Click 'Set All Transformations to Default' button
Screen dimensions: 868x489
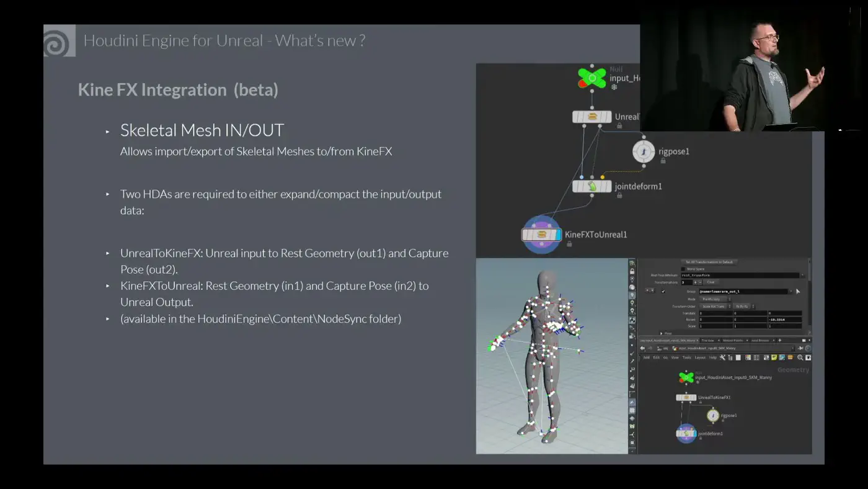click(x=709, y=262)
